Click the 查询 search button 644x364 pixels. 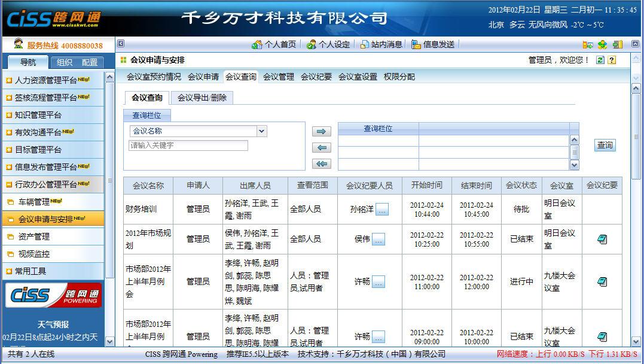[x=605, y=145]
